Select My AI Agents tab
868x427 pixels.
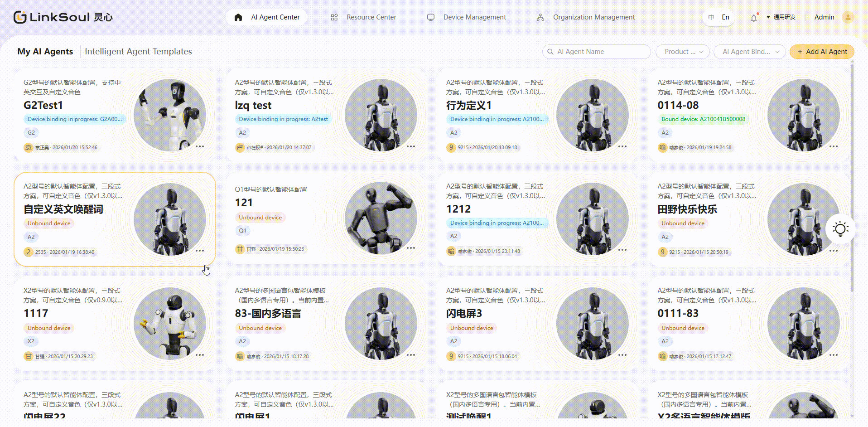click(x=45, y=52)
